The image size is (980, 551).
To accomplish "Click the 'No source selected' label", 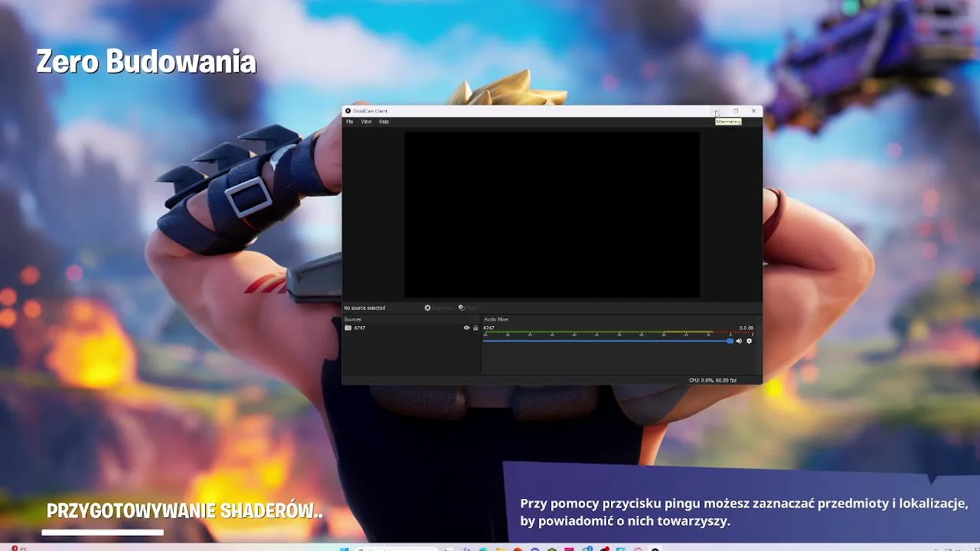I will [365, 308].
